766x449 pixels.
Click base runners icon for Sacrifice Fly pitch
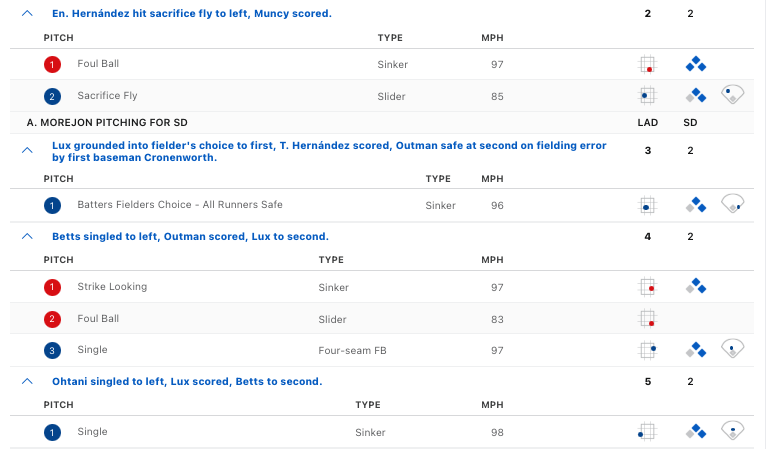tap(696, 96)
